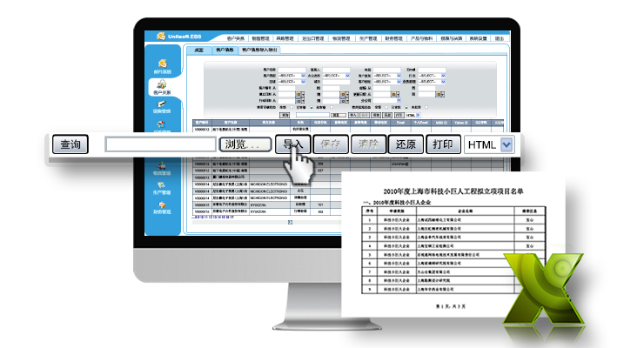Click the 邮件系统 sidebar icon
The height and width of the screenshot is (348, 644).
pos(161,65)
